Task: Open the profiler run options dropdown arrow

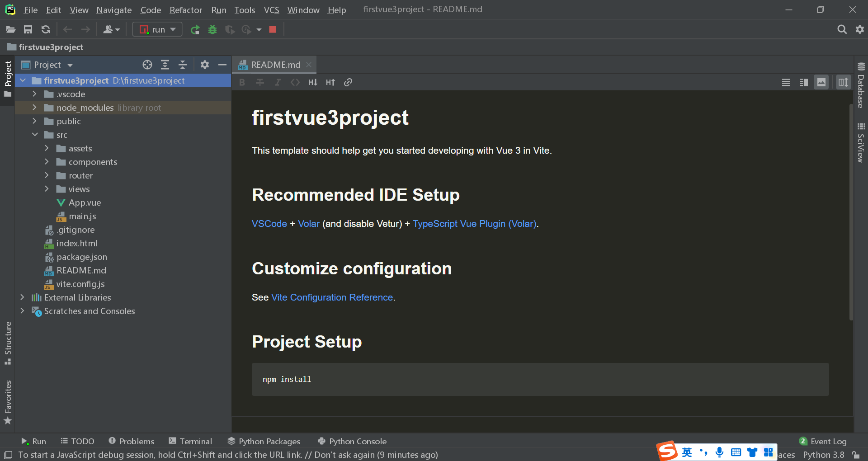Action: [259, 29]
